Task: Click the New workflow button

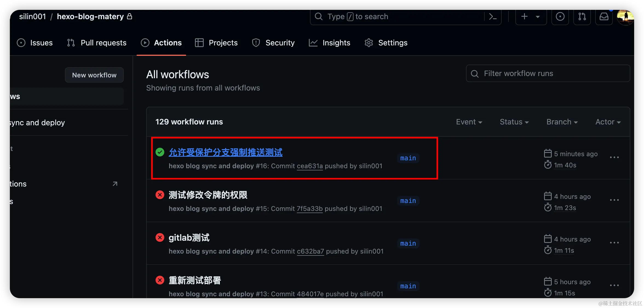Action: (94, 75)
